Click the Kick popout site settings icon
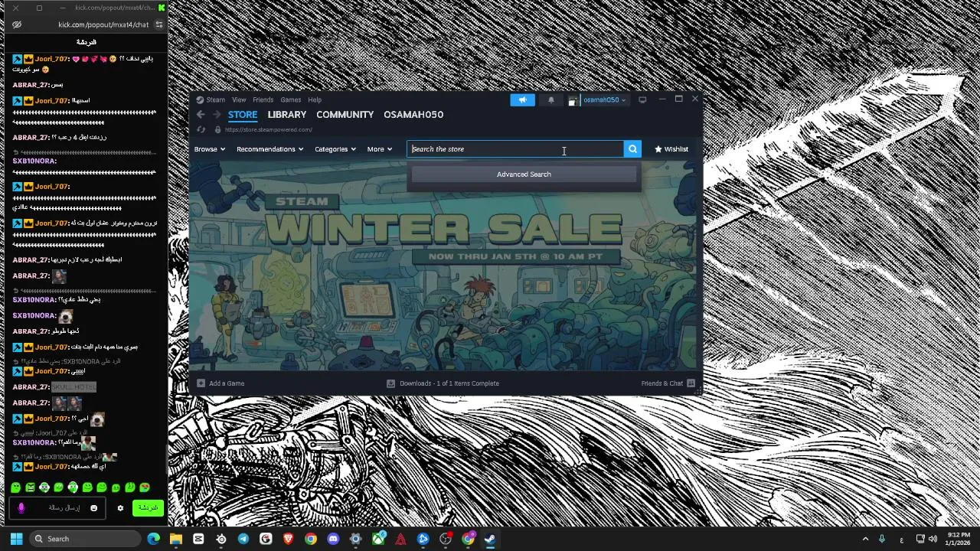Image resolution: width=980 pixels, height=551 pixels. click(x=158, y=24)
